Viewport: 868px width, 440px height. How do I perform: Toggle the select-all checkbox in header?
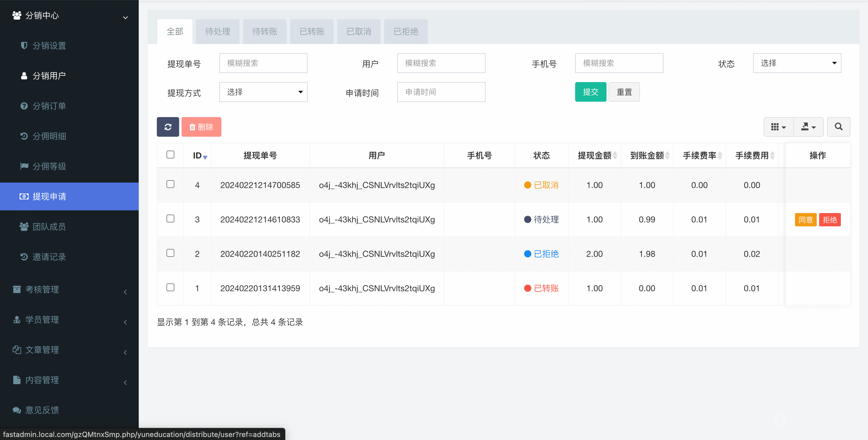click(170, 155)
